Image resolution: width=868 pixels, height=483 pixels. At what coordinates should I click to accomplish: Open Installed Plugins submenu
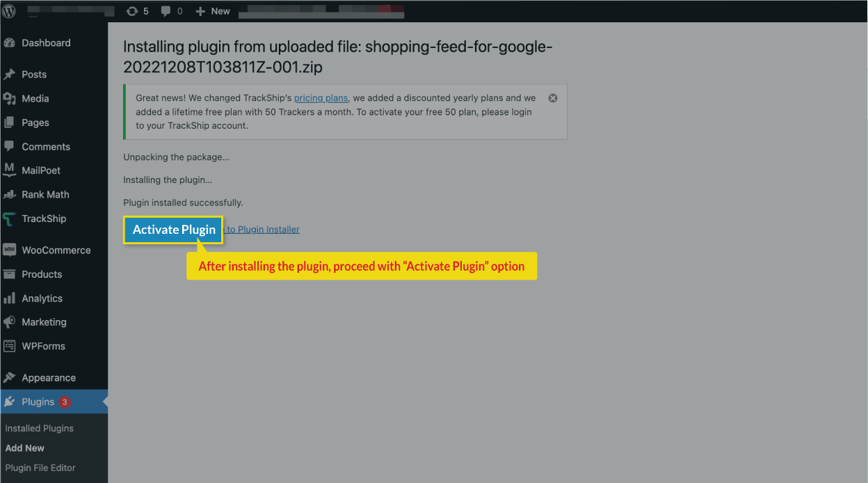(x=39, y=429)
